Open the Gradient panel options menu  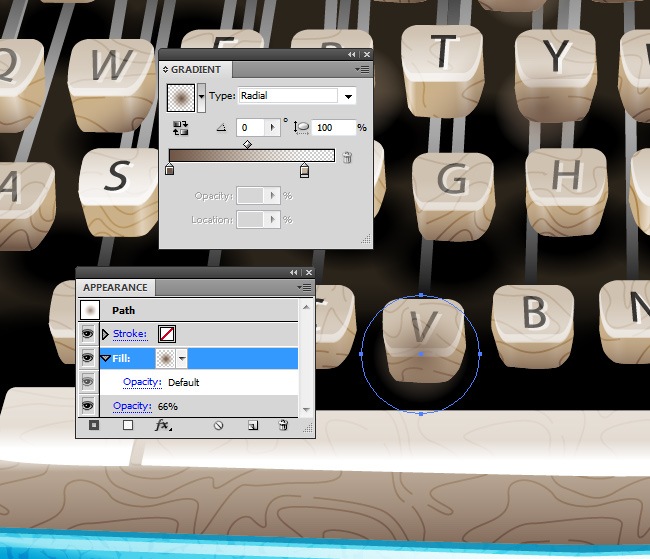click(362, 70)
